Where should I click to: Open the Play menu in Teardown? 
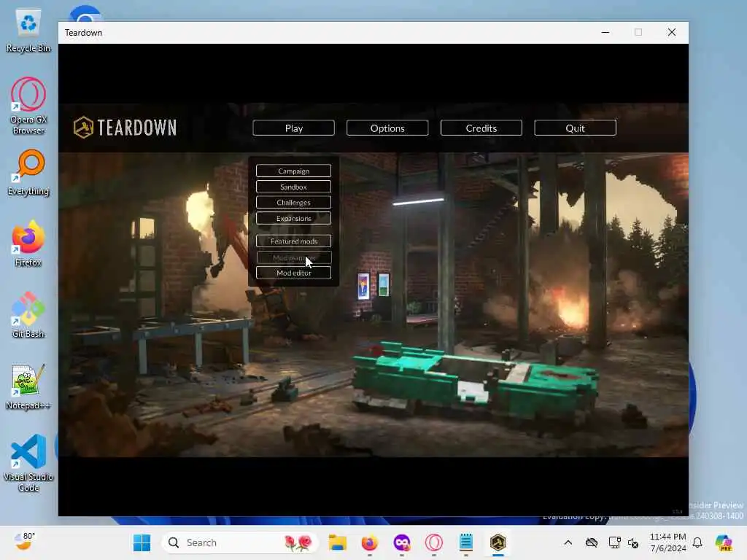(293, 128)
